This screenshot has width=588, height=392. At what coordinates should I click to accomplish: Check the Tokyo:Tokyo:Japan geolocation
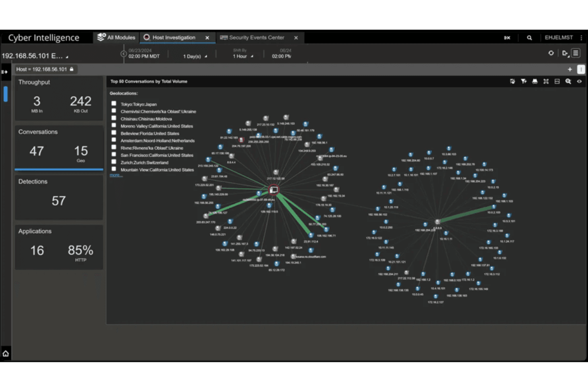pos(114,104)
